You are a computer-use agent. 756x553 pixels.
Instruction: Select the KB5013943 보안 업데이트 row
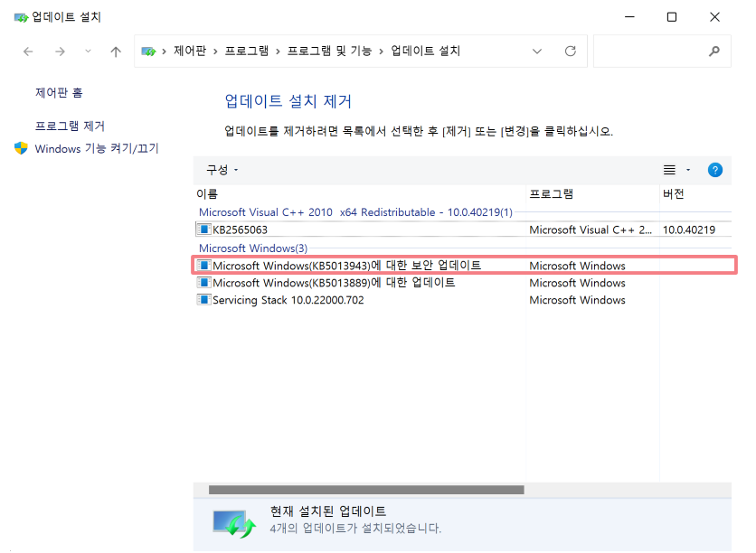[464, 266]
